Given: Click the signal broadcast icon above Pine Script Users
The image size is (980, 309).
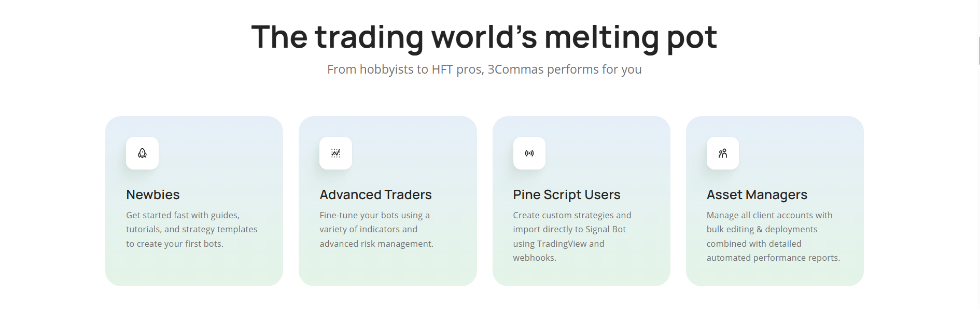Looking at the screenshot, I should [x=529, y=153].
